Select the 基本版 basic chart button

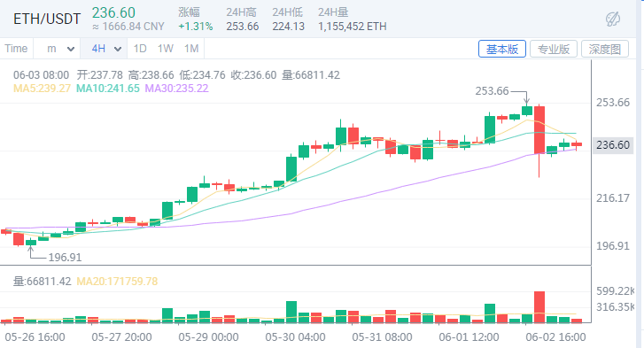(502, 50)
